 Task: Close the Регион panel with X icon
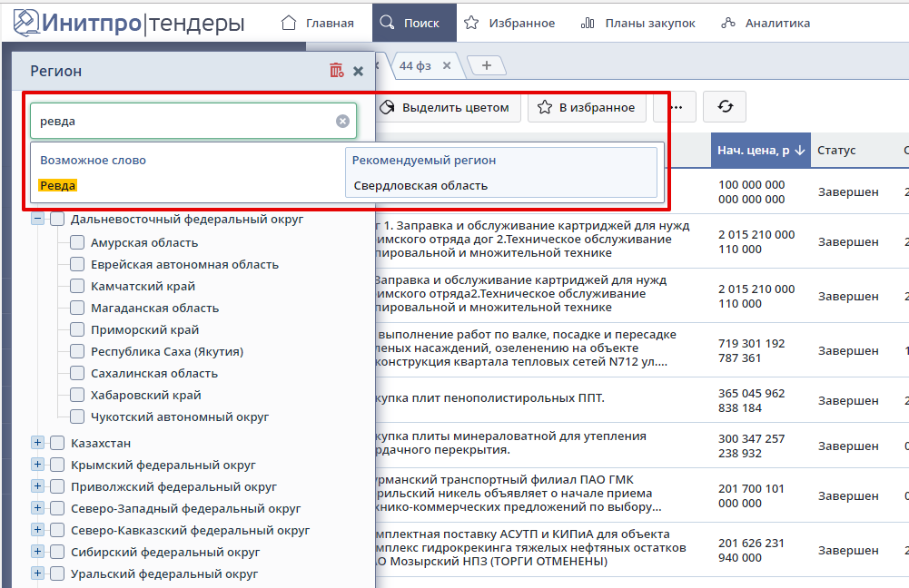(x=358, y=71)
